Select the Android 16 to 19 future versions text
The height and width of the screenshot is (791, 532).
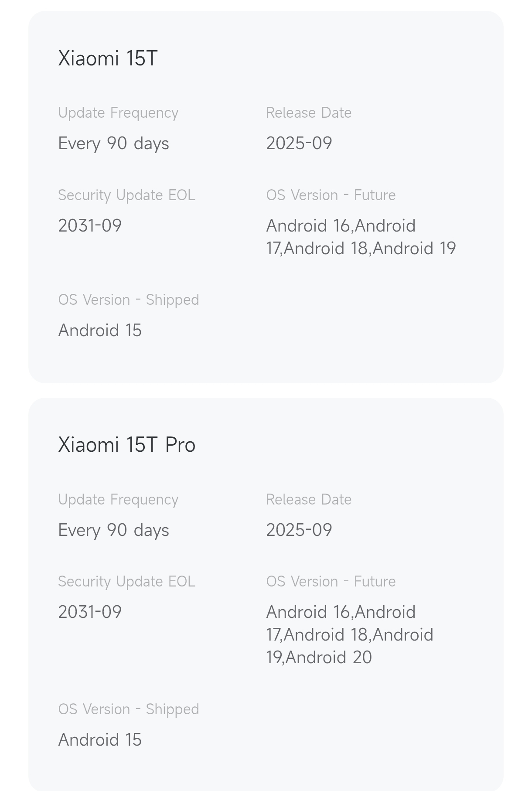361,237
